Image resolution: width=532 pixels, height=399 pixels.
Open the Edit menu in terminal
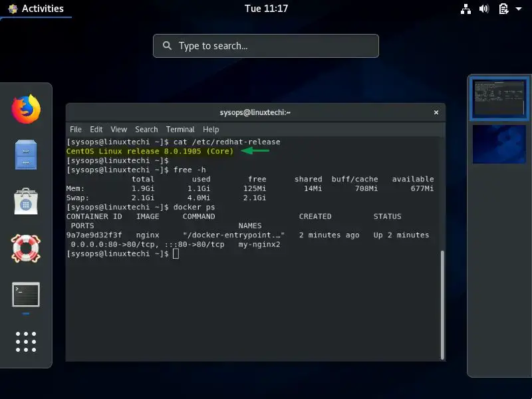pyautogui.click(x=96, y=129)
